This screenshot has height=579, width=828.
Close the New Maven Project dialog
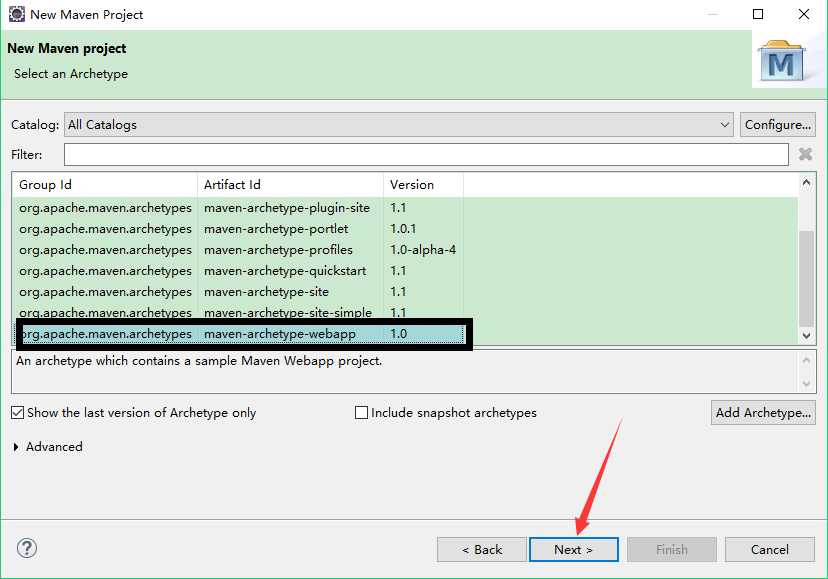[804, 14]
